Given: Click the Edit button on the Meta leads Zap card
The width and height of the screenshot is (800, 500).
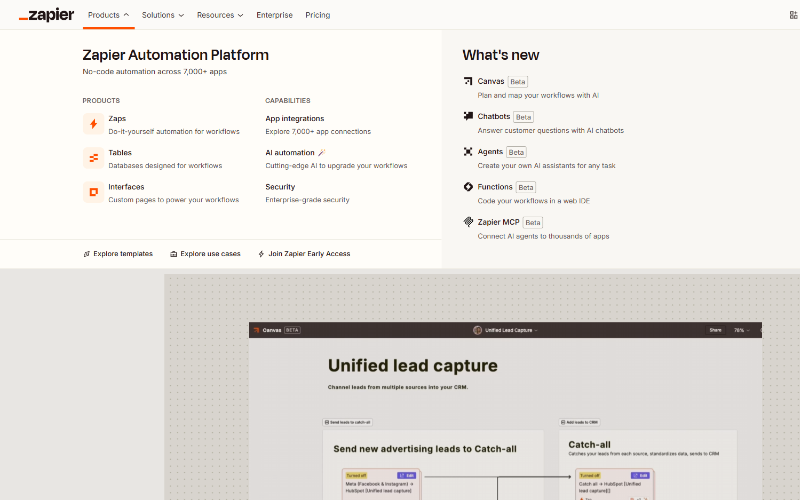Looking at the screenshot, I should point(406,476).
